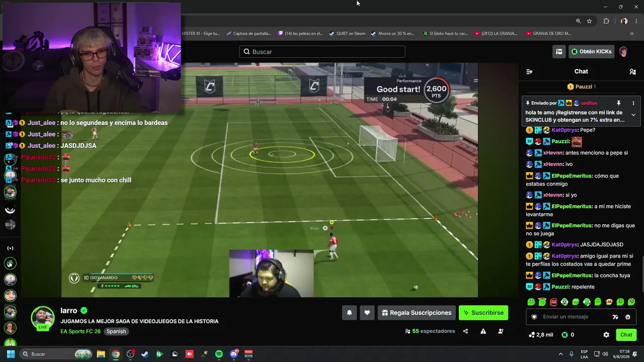
Task: Open the channel points 2,8 mil balance
Action: point(541,335)
